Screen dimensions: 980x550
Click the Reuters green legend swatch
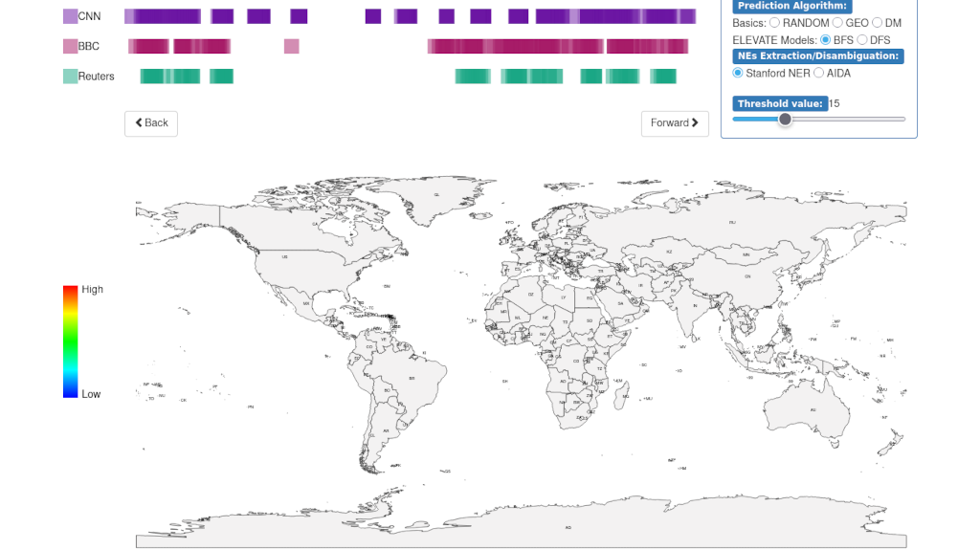point(70,77)
